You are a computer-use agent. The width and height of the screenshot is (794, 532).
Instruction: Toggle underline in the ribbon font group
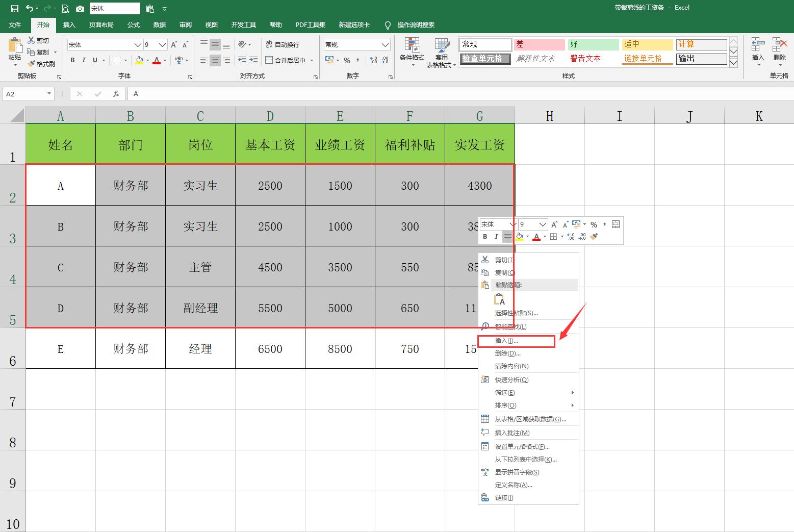coord(95,60)
